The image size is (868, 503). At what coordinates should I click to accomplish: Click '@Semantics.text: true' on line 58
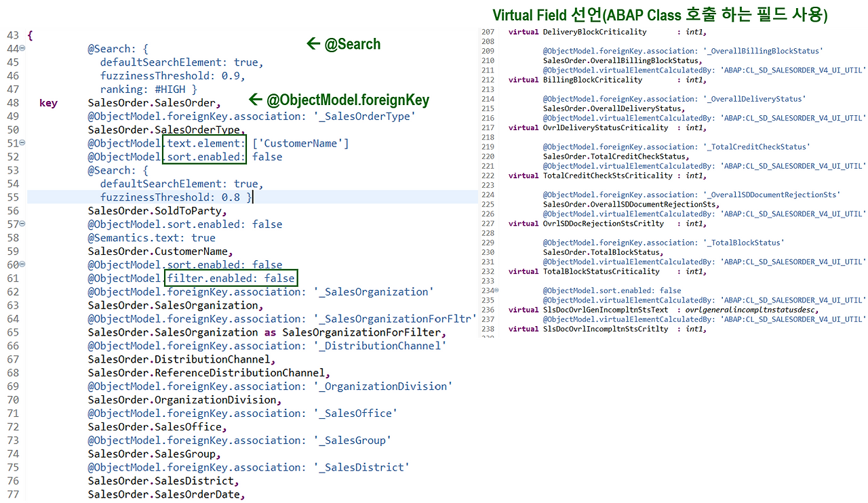(152, 238)
